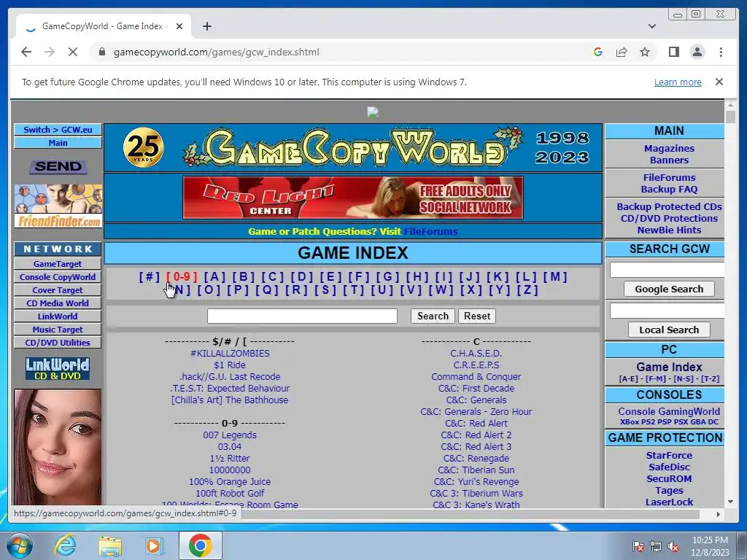Viewport: 747px width, 560px height.
Task: Open CD/DVD Utilities link
Action: click(58, 343)
